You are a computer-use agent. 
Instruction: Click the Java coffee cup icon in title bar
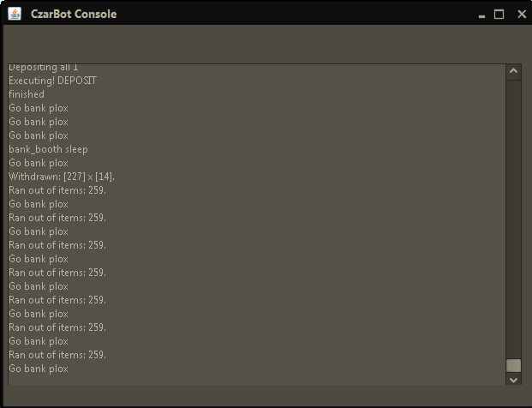[15, 14]
